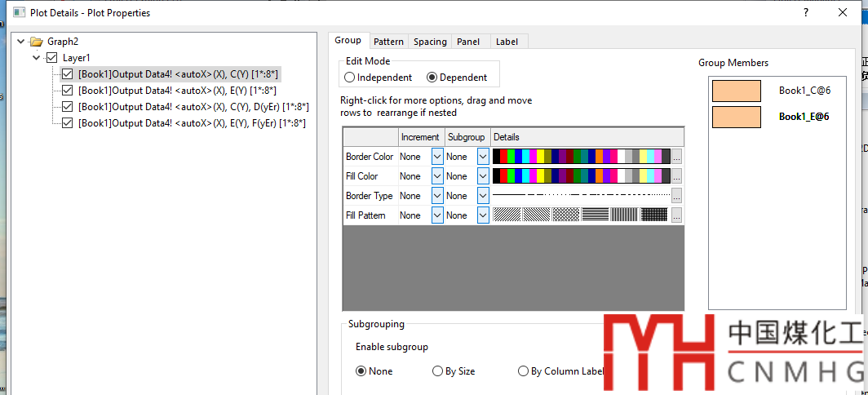Switch to the Pattern tab
Screen dimensions: 868x395
click(388, 42)
